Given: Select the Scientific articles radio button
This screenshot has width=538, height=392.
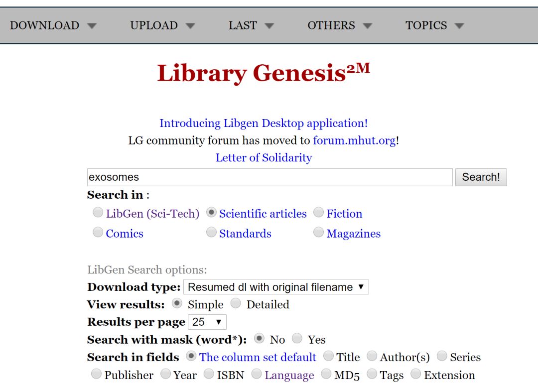Looking at the screenshot, I should pos(211,212).
